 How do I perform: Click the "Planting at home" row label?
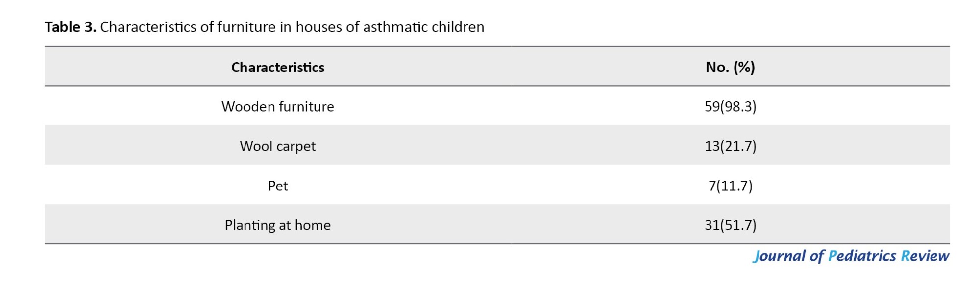(x=278, y=225)
